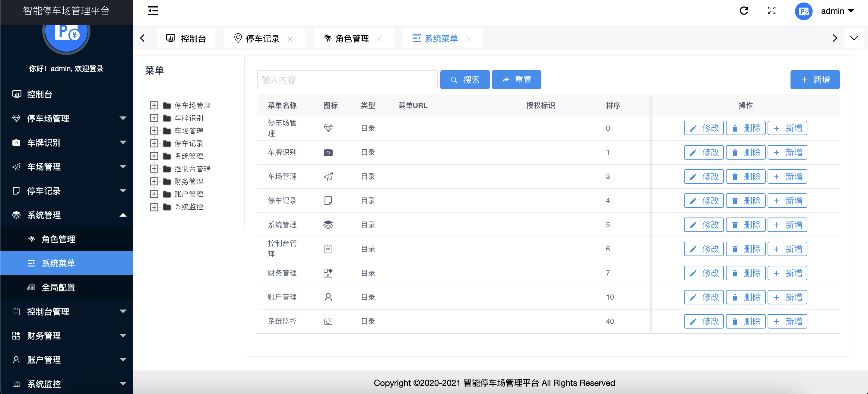Close the 角色管理 tab
Screen dimensions: 868x394
[x=379, y=39]
